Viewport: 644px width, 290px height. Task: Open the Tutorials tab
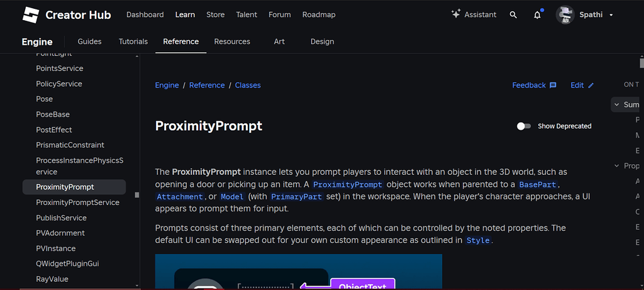[x=133, y=42]
